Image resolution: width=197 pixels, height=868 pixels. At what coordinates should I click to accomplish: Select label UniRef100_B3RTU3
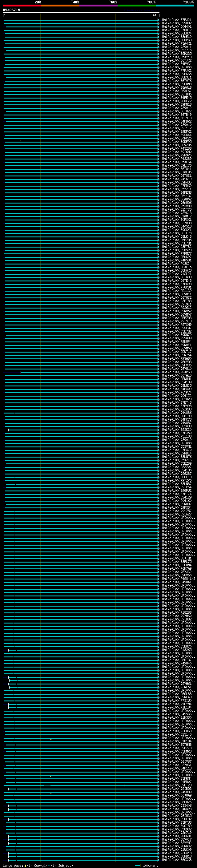pyautogui.click(x=176, y=822)
